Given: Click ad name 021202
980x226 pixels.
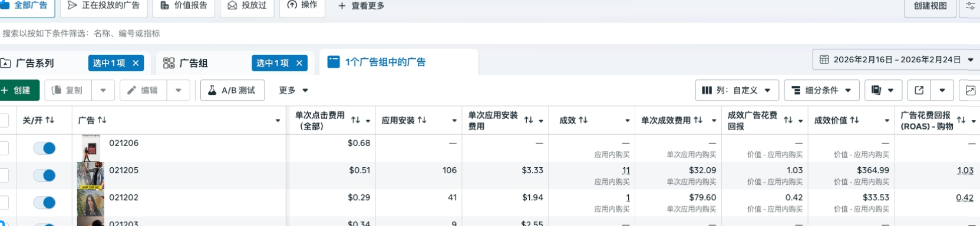Looking at the screenshot, I should pyautogui.click(x=124, y=197).
